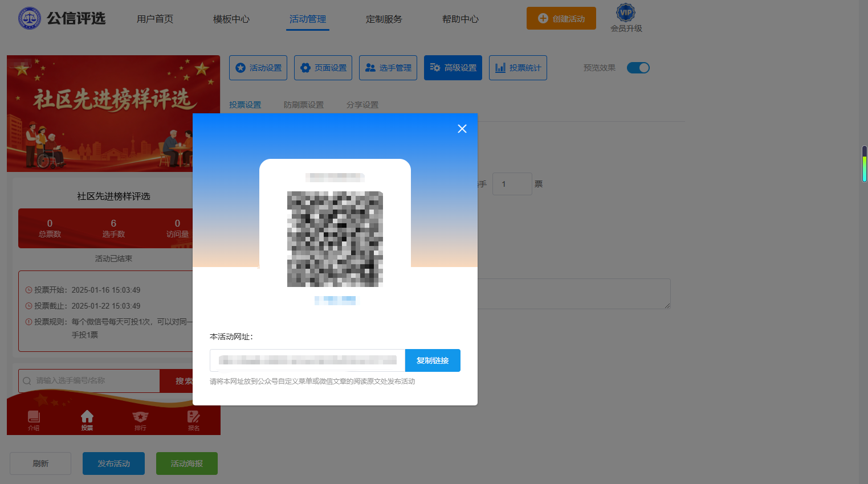Click the QR code image
The height and width of the screenshot is (484, 868).
335,239
